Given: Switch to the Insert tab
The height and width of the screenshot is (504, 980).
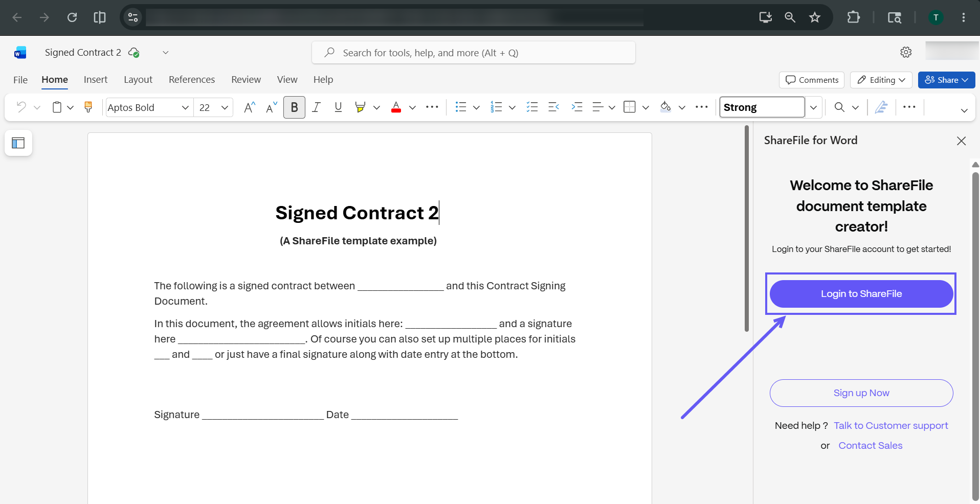Looking at the screenshot, I should 96,80.
